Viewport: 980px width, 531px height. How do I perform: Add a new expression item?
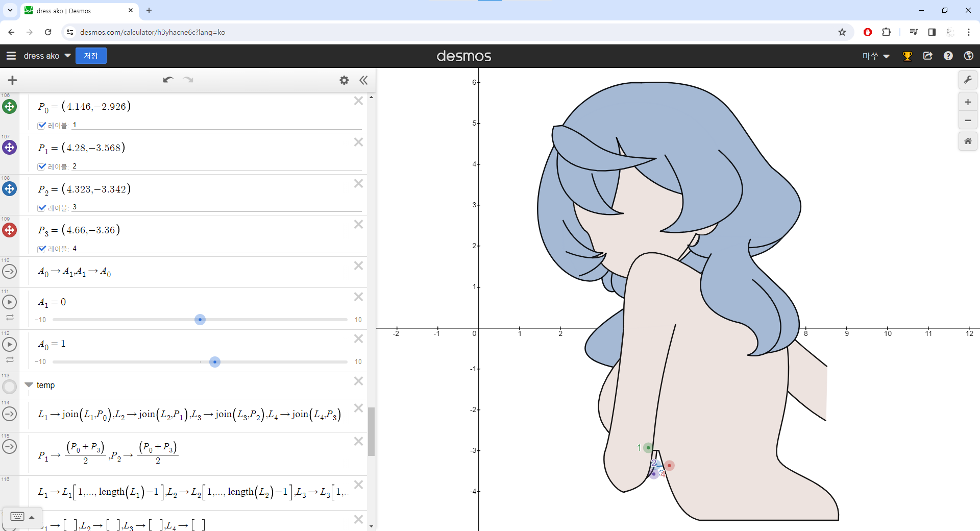[x=13, y=80]
